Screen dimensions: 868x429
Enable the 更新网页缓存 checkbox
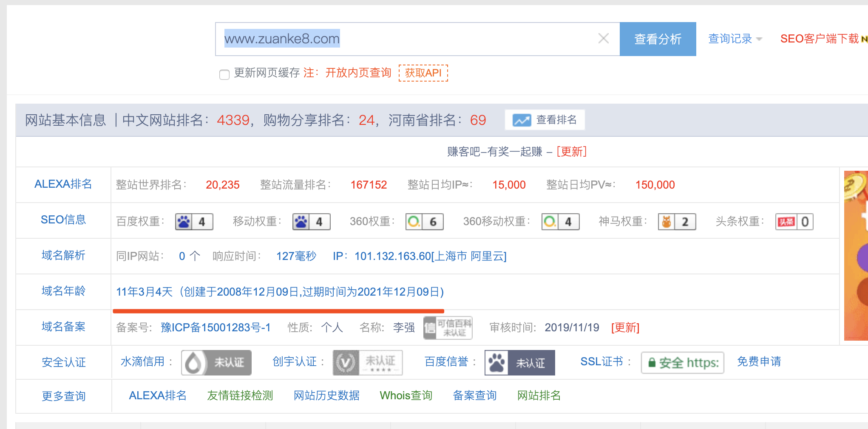(224, 75)
